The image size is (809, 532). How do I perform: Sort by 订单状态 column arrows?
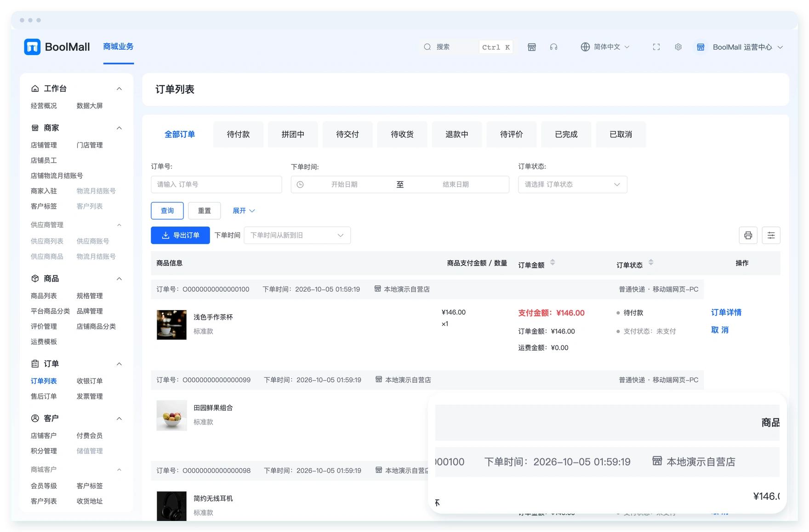point(651,262)
